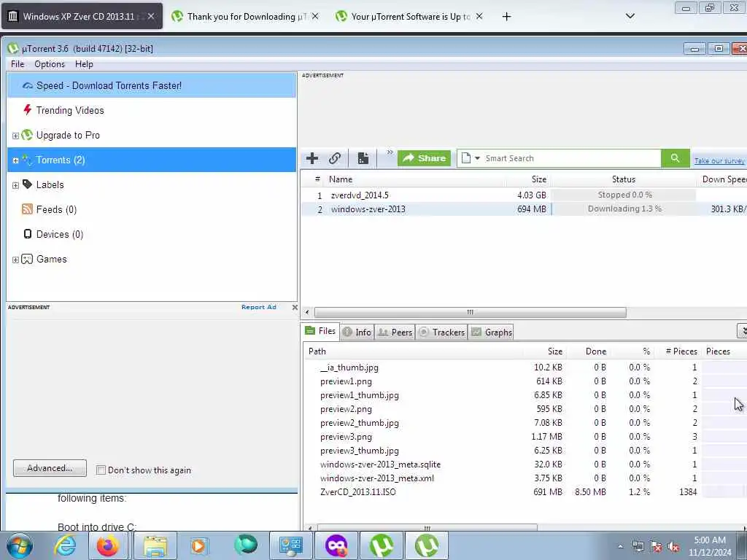Click the network tray icon with red X
747x560 pixels.
tap(656, 547)
